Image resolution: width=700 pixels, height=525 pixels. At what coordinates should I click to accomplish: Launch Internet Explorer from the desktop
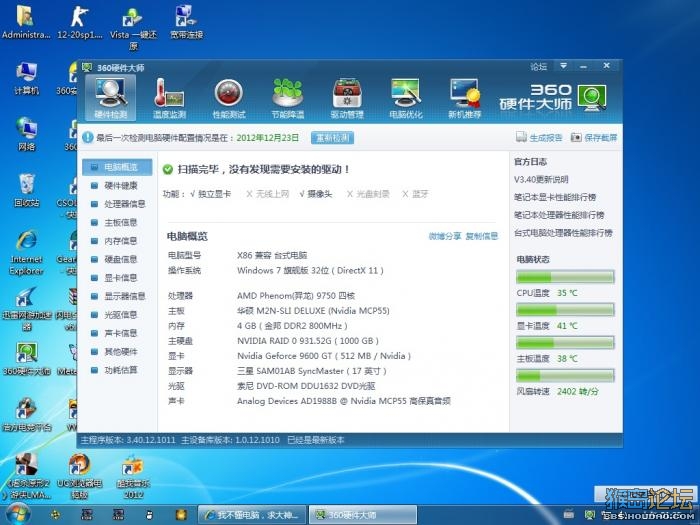pyautogui.click(x=26, y=252)
